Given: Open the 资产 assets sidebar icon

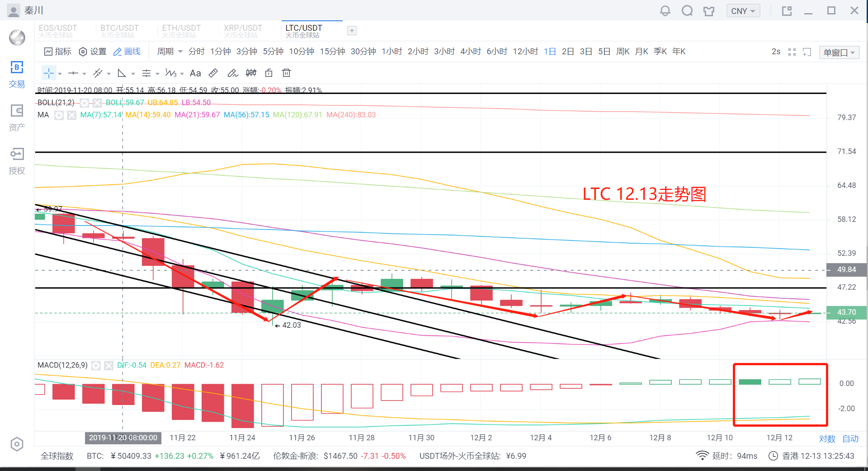Looking at the screenshot, I should click(x=17, y=118).
